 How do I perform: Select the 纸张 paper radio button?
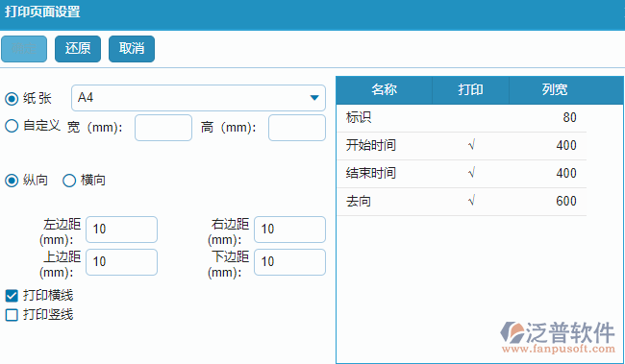point(12,98)
